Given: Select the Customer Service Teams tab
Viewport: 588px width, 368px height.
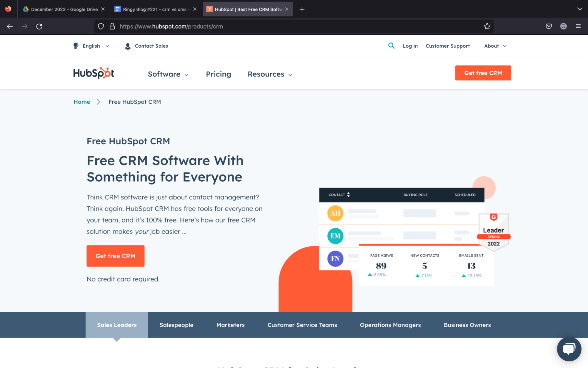Looking at the screenshot, I should [x=302, y=325].
